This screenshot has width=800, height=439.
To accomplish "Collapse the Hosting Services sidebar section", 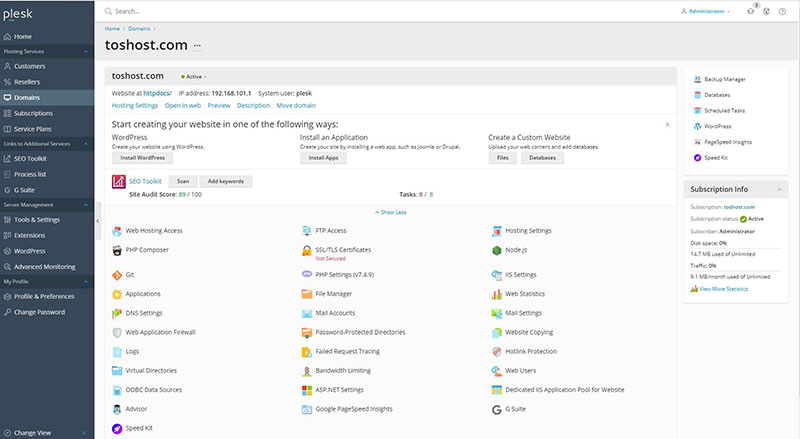I will point(85,52).
